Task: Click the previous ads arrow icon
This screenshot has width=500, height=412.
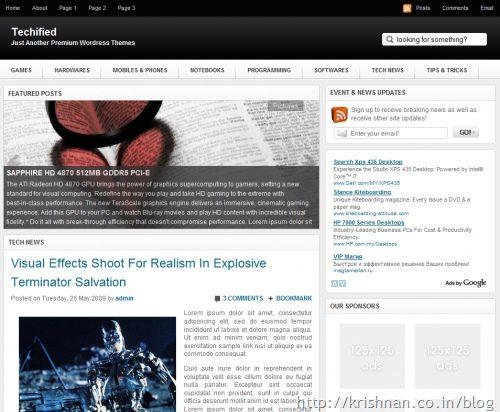Action: click(x=334, y=284)
